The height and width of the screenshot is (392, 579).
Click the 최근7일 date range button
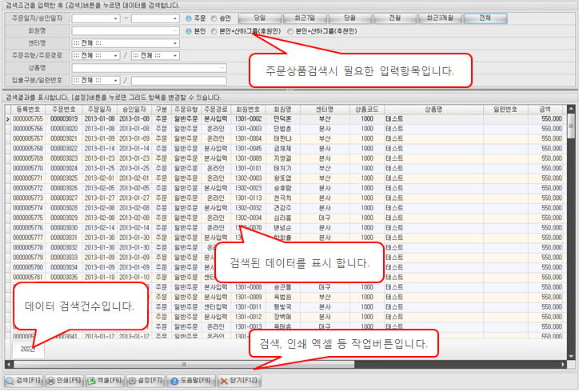click(305, 18)
